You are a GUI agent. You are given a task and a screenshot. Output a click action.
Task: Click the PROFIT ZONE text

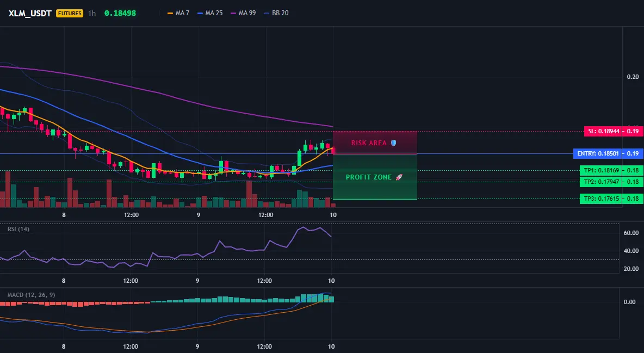tap(369, 177)
